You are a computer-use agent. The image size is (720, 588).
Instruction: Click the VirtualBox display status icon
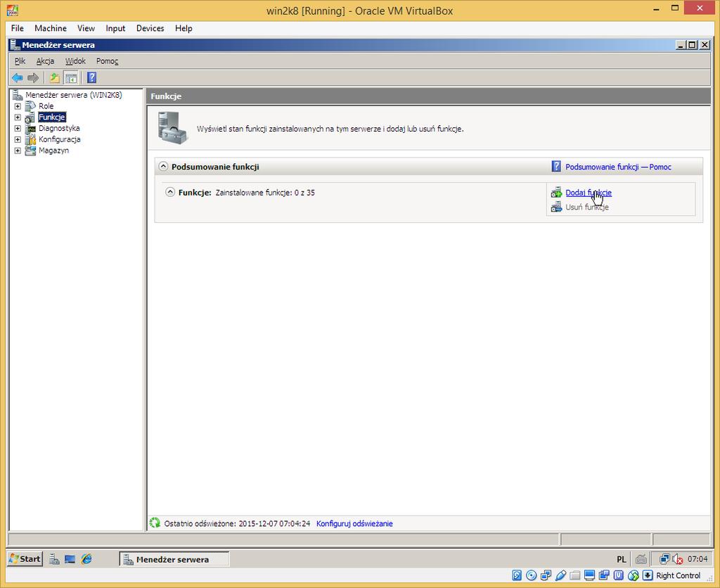click(x=590, y=575)
